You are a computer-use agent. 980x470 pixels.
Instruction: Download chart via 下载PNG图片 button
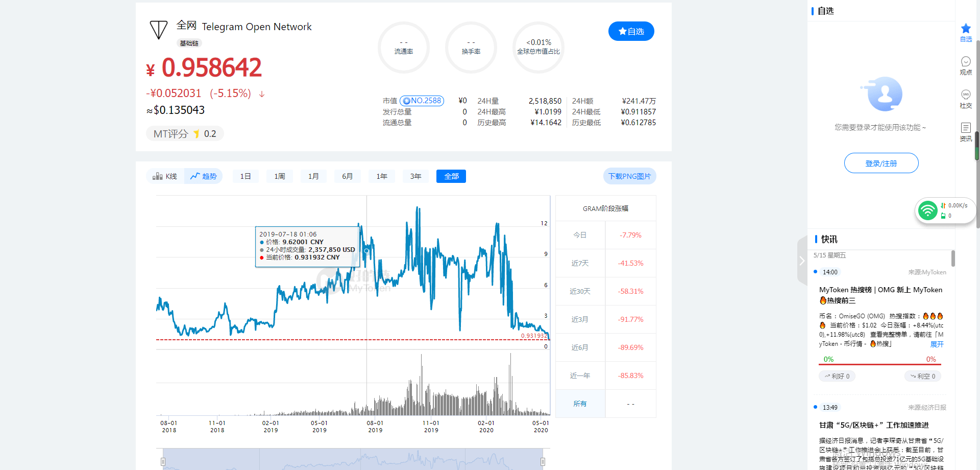629,176
